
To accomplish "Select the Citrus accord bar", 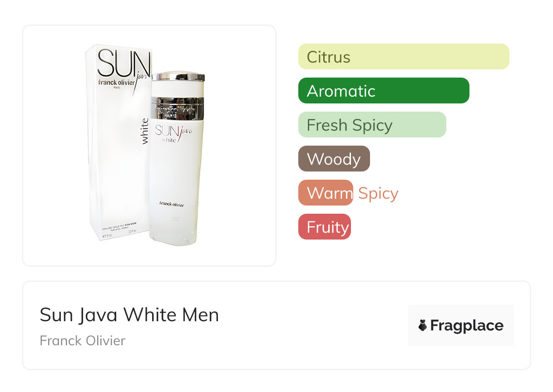I will [404, 57].
